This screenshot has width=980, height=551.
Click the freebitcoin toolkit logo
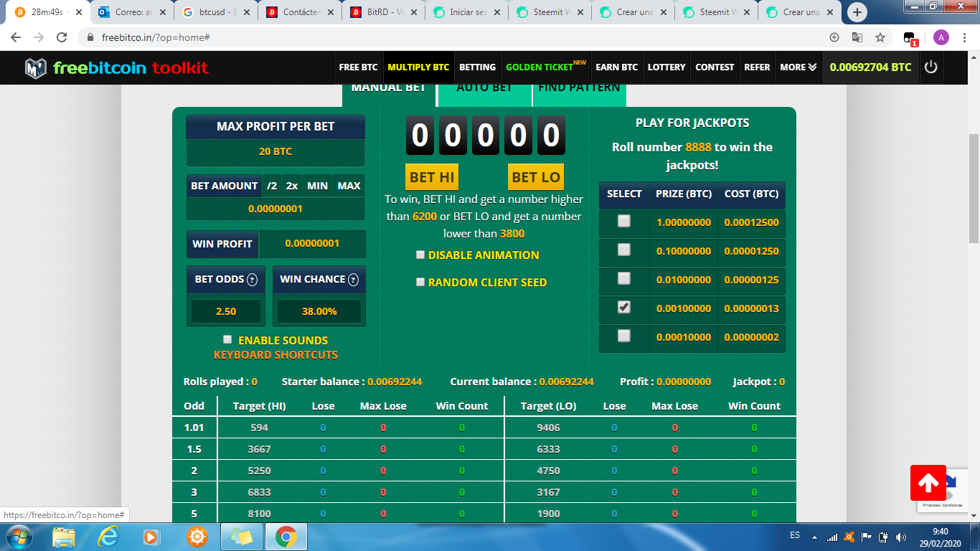click(x=116, y=67)
